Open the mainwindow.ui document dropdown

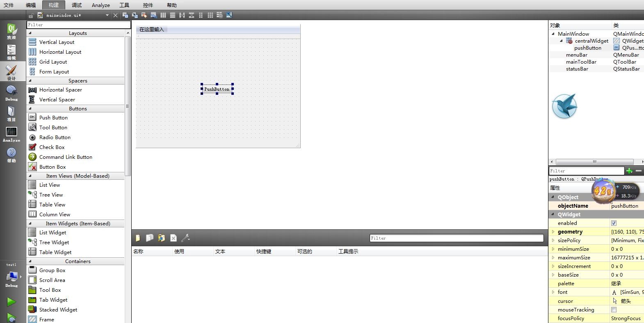pos(107,15)
